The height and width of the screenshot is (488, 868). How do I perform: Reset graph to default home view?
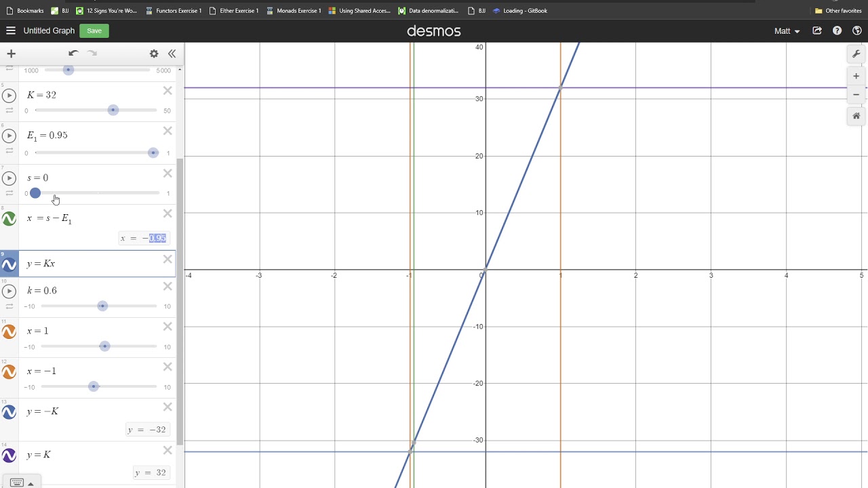click(x=856, y=116)
